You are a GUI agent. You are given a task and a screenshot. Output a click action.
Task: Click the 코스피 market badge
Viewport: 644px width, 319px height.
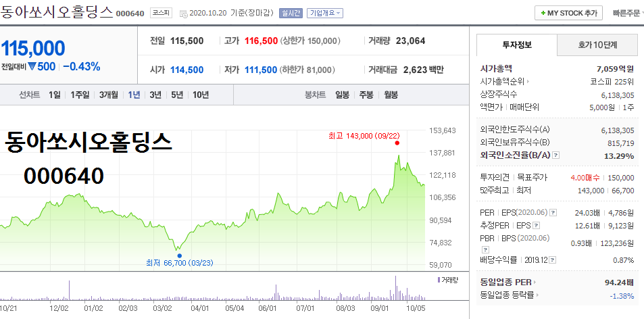point(161,13)
